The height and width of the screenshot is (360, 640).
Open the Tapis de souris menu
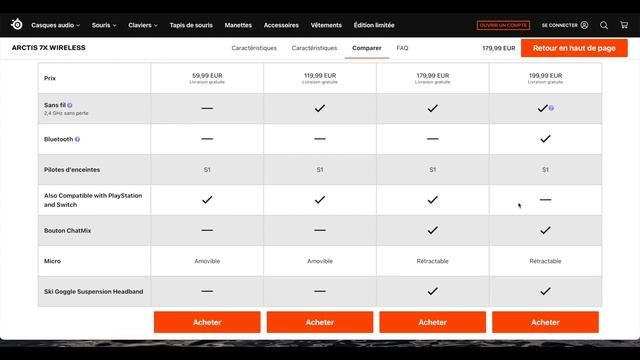tap(191, 25)
